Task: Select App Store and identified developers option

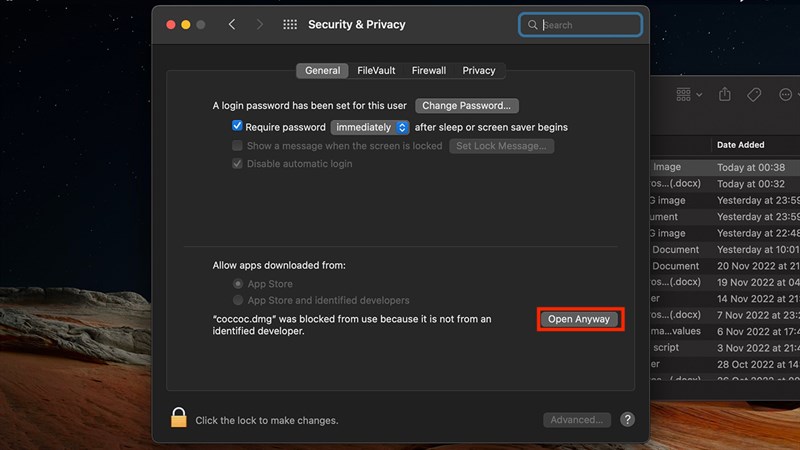Action: tap(238, 300)
